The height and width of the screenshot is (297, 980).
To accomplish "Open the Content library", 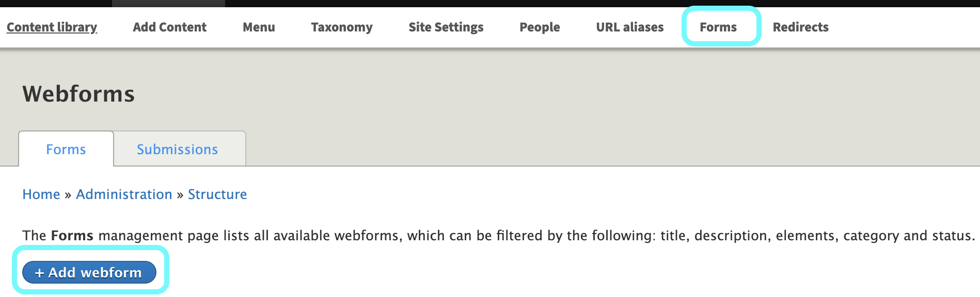I will [51, 27].
